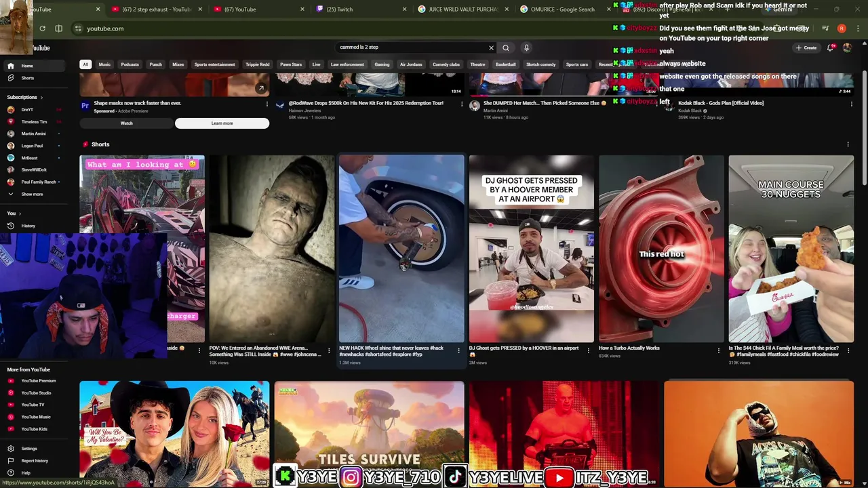This screenshot has width=868, height=488.
Task: Select the Podcasts filter chip
Action: 130,64
